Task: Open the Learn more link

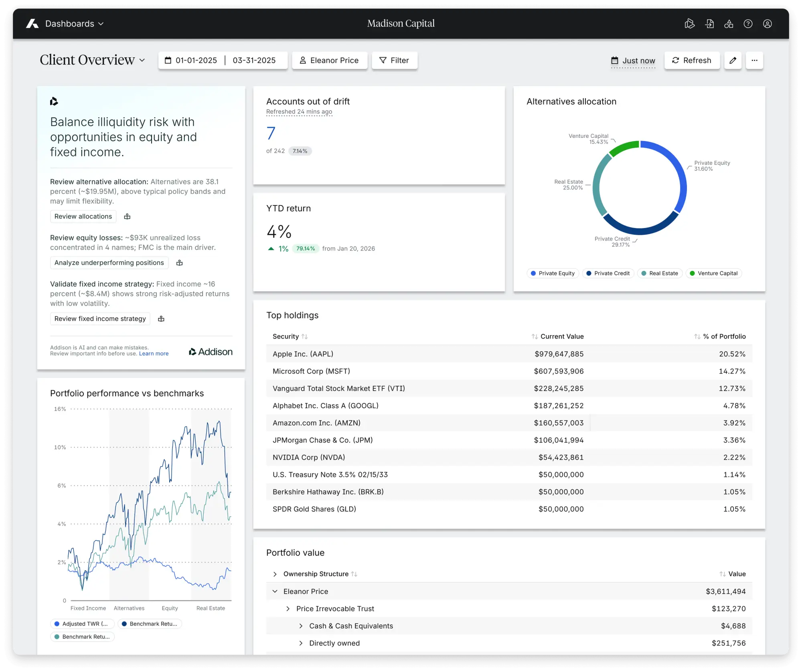Action: pyautogui.click(x=154, y=354)
